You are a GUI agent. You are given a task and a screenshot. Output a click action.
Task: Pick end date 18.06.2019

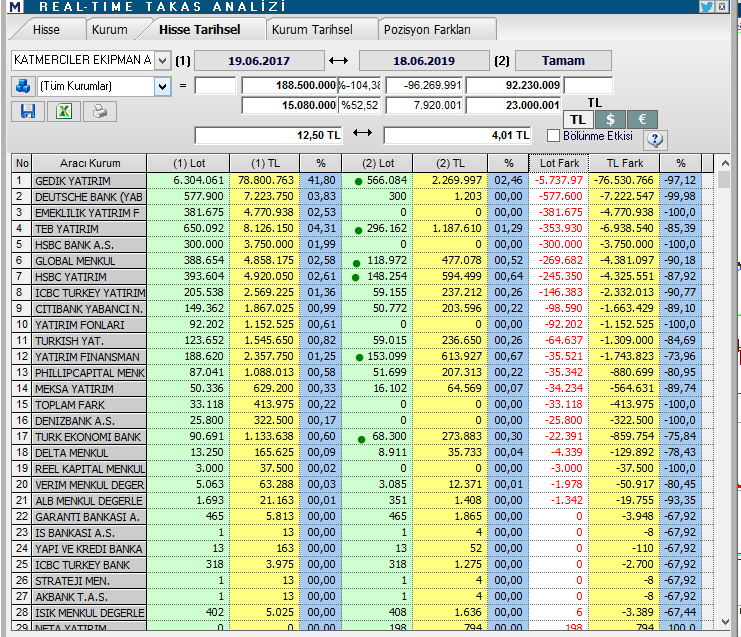click(x=424, y=60)
